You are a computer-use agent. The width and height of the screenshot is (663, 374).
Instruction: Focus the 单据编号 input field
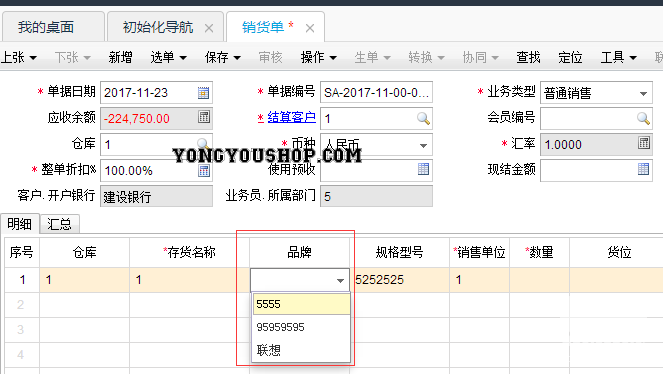tap(376, 93)
